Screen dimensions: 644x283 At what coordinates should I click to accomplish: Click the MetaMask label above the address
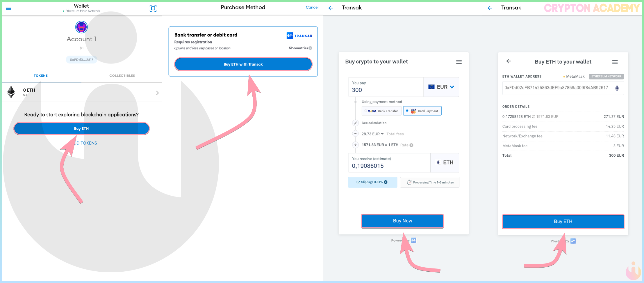click(x=575, y=77)
